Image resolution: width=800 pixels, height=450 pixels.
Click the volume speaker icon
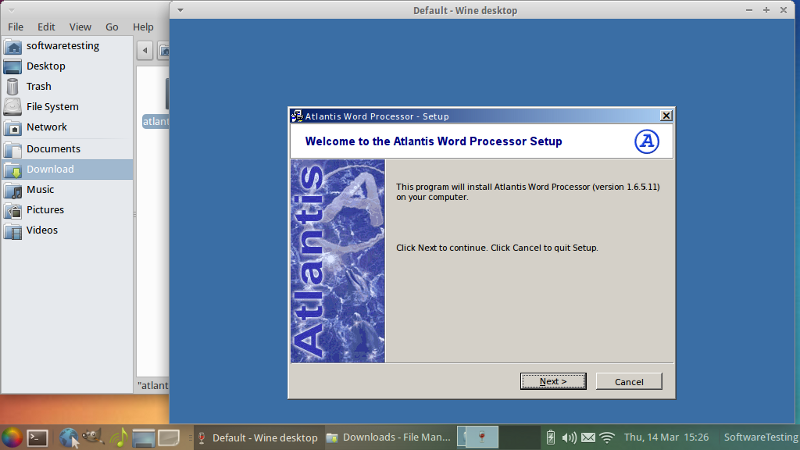tap(569, 438)
